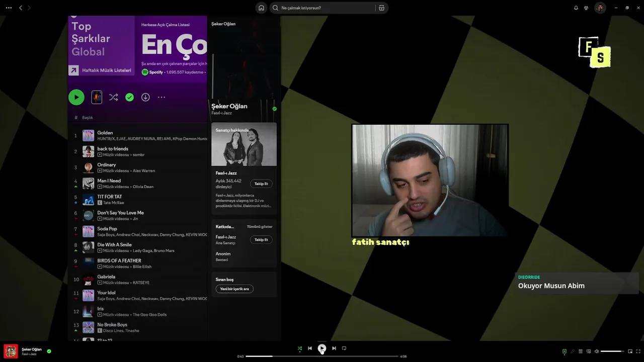Open artist link 'Alex Warren'
Screen dimensions: 644x362
(144, 171)
